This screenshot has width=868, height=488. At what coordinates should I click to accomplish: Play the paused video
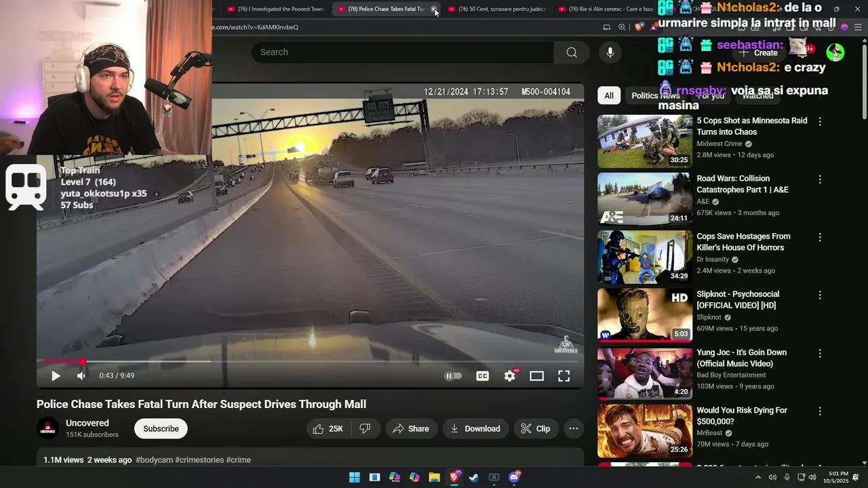click(x=56, y=375)
